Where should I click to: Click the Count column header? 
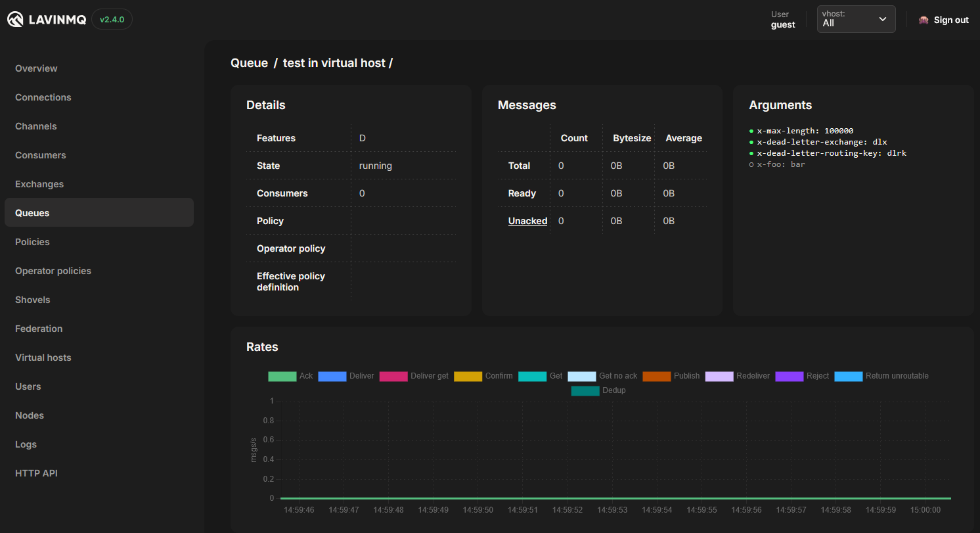pyautogui.click(x=574, y=138)
